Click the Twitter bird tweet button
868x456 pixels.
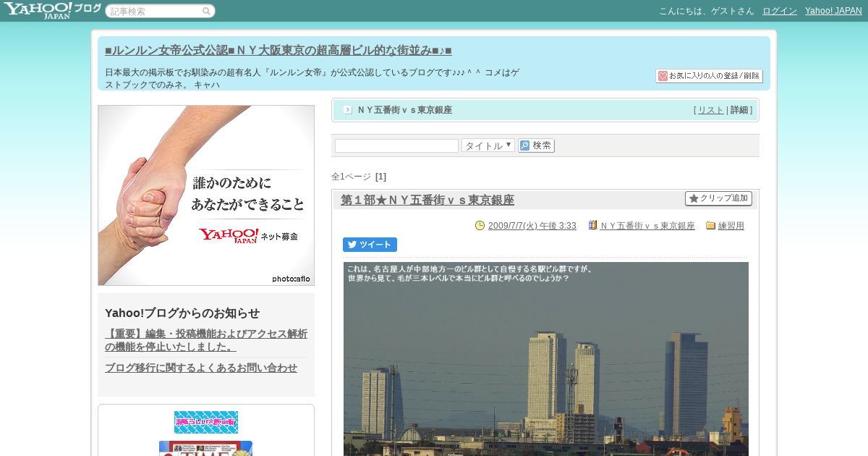pos(370,245)
